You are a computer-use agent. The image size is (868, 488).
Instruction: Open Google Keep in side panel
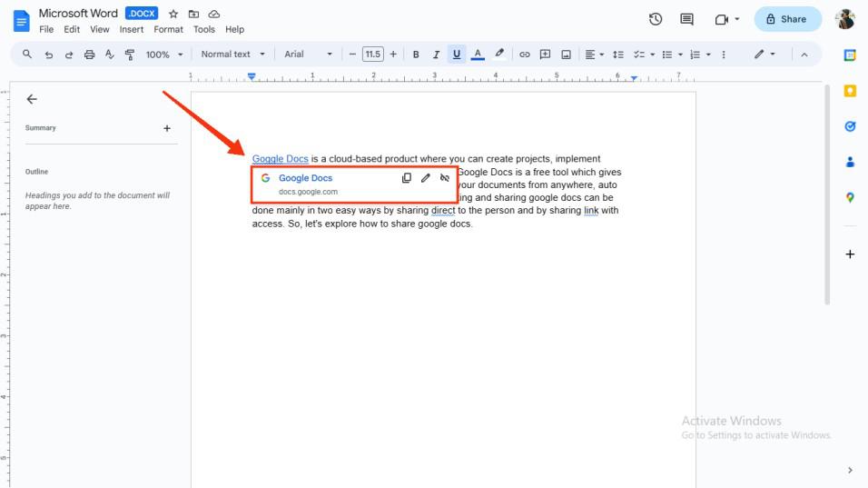(x=850, y=91)
